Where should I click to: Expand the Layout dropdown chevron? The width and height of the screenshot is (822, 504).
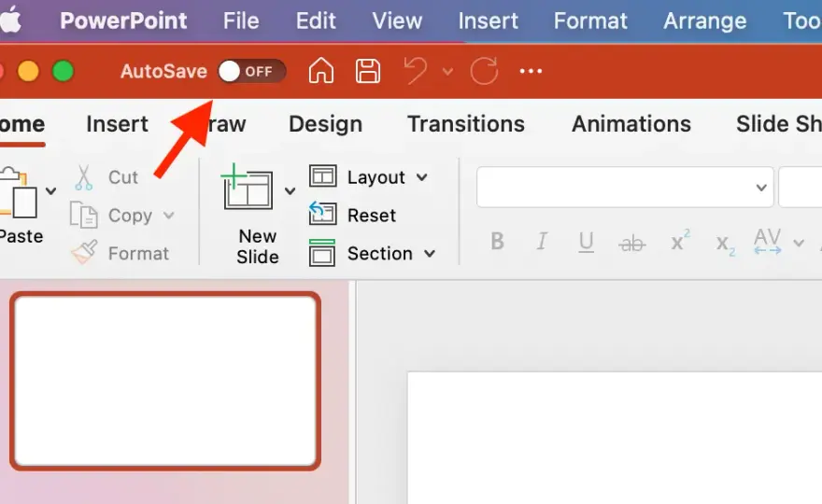pyautogui.click(x=422, y=177)
